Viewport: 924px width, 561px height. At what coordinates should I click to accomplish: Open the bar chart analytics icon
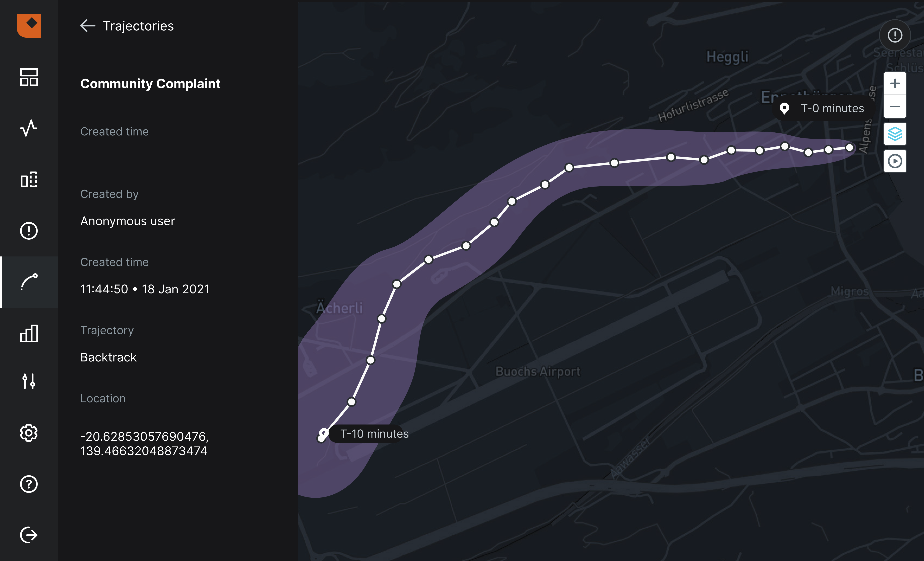(x=29, y=333)
